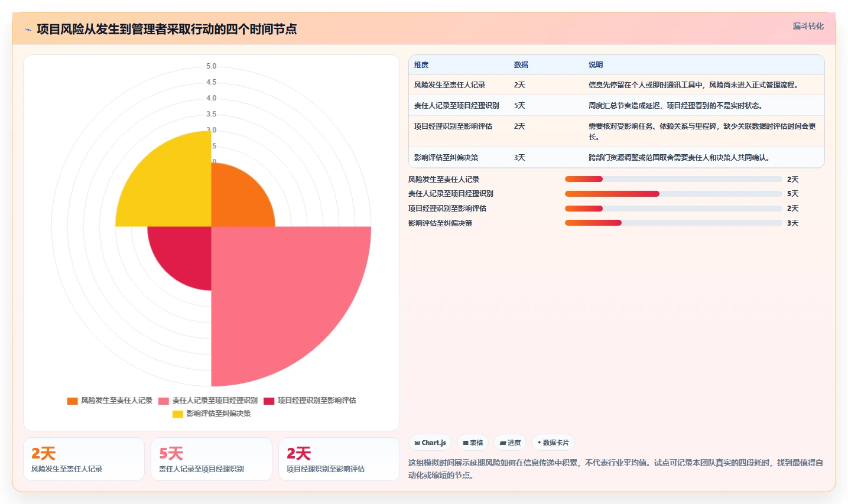Click table cell 风险发生至责任人记录
Screen dimensions: 848x504
click(450, 85)
